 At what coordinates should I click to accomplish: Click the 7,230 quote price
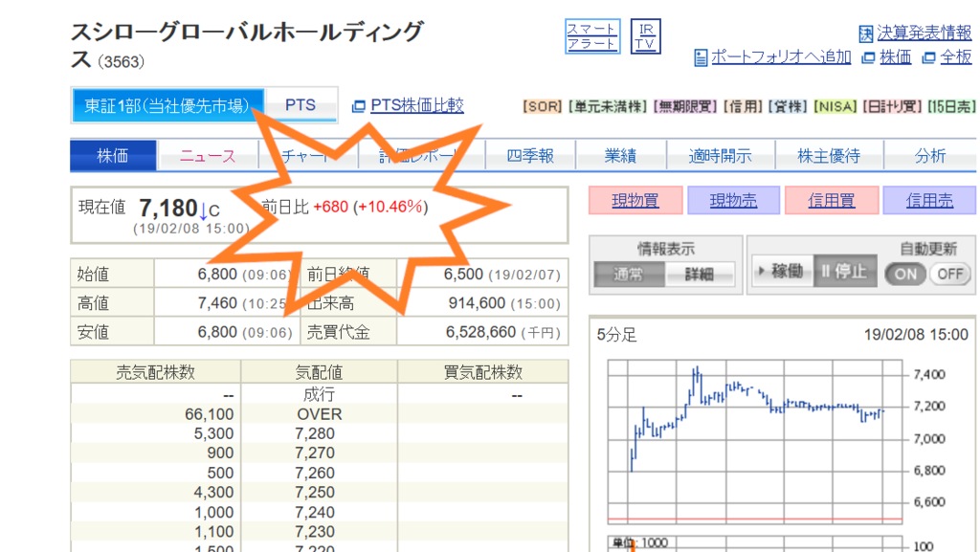(315, 531)
